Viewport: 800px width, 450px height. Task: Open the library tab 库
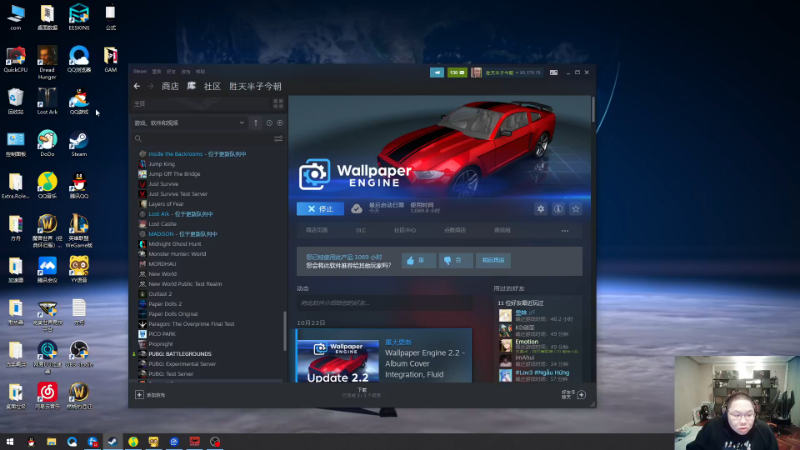191,86
